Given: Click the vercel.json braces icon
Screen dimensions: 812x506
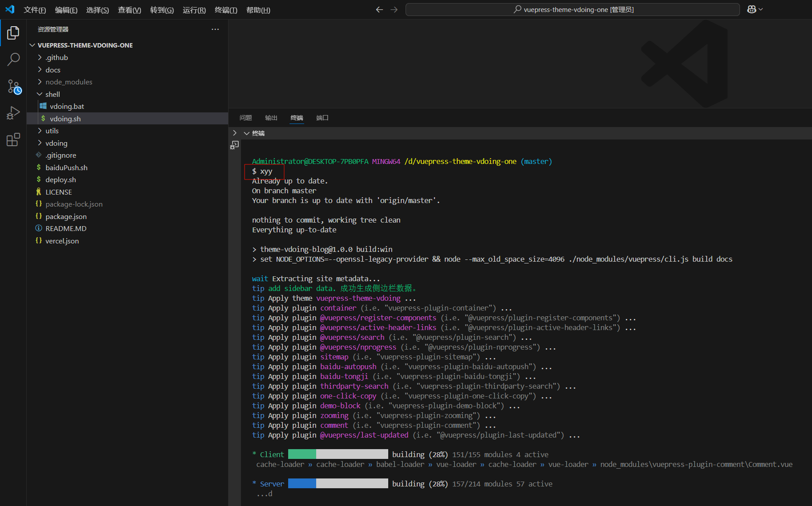Looking at the screenshot, I should 39,241.
